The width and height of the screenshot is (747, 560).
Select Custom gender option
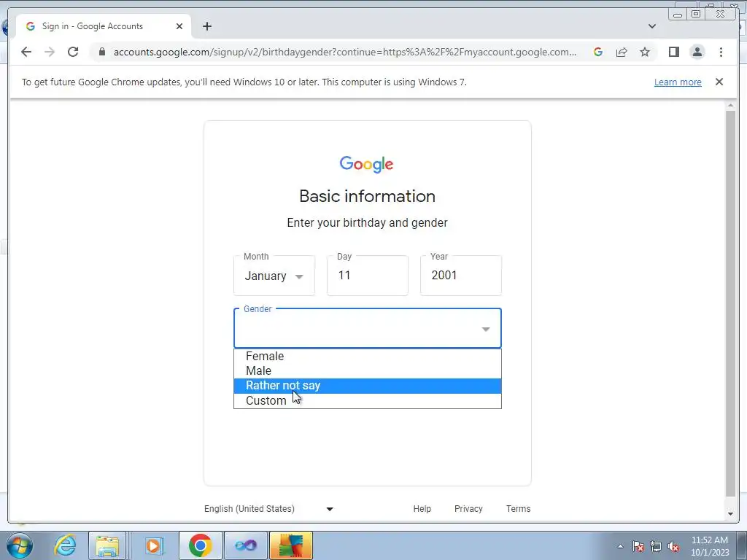(368, 400)
